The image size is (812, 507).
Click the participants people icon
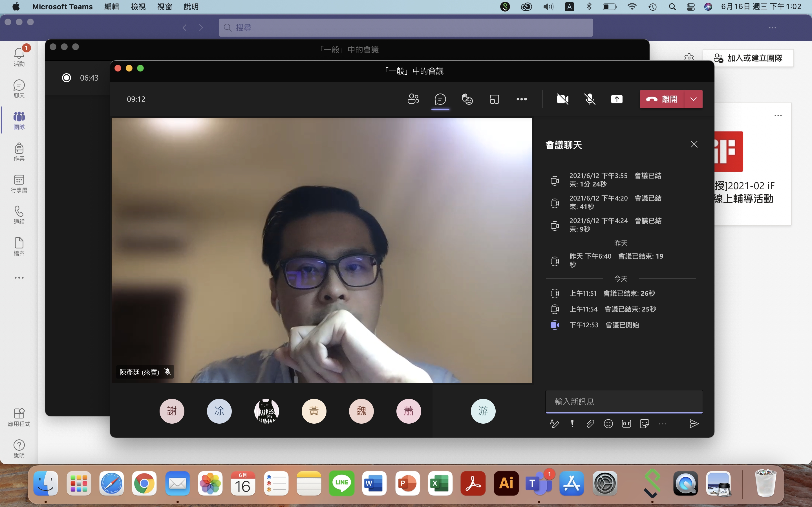point(413,99)
